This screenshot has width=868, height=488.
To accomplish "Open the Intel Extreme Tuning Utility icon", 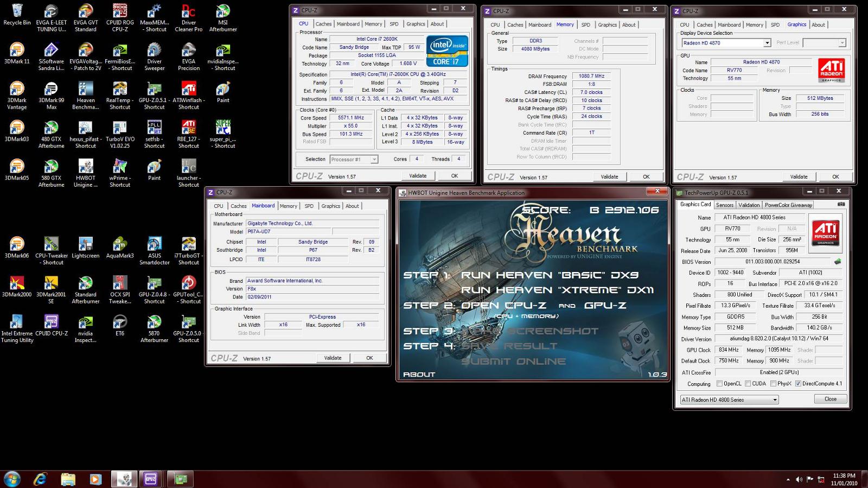I will pos(17,328).
